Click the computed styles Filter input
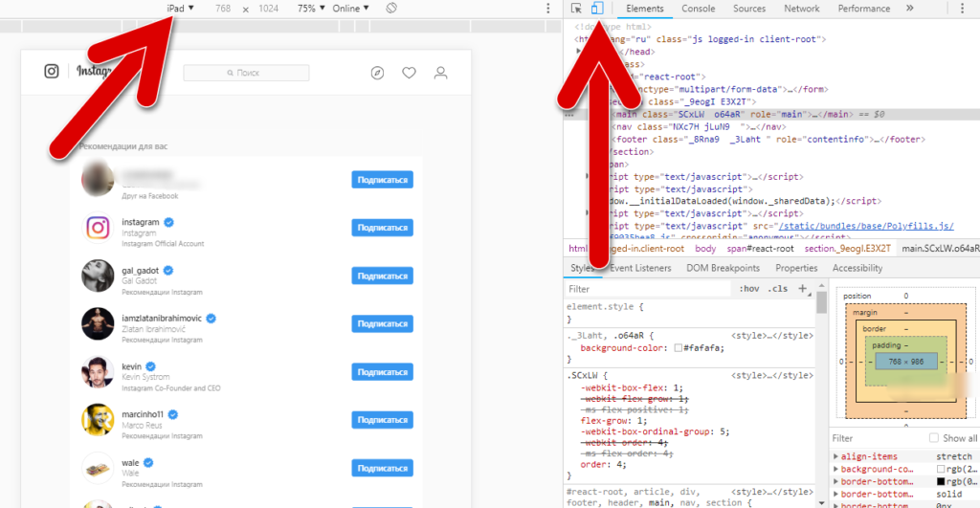The image size is (980, 508). point(879,438)
